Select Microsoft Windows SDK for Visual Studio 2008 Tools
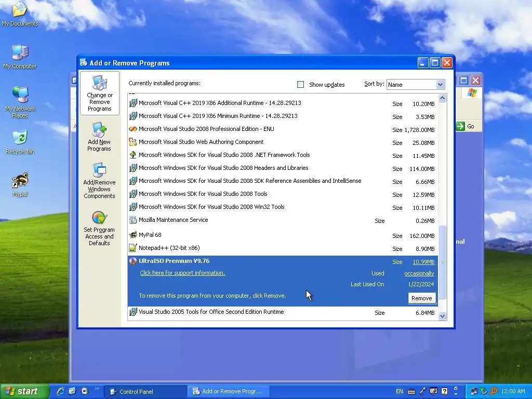 [283, 194]
